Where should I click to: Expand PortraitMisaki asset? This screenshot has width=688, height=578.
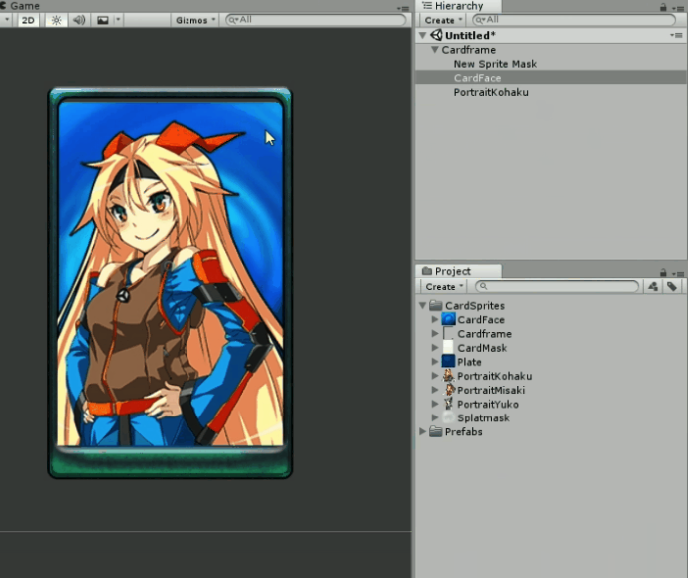tap(435, 389)
